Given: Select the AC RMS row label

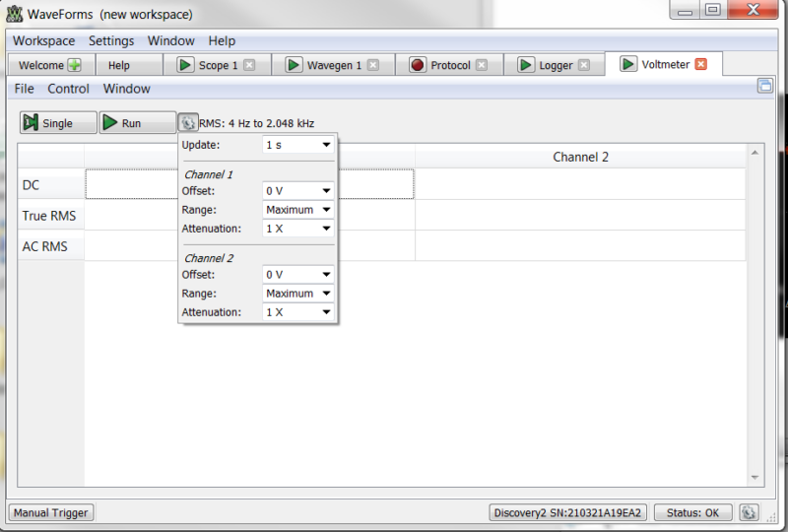Looking at the screenshot, I should (x=51, y=246).
